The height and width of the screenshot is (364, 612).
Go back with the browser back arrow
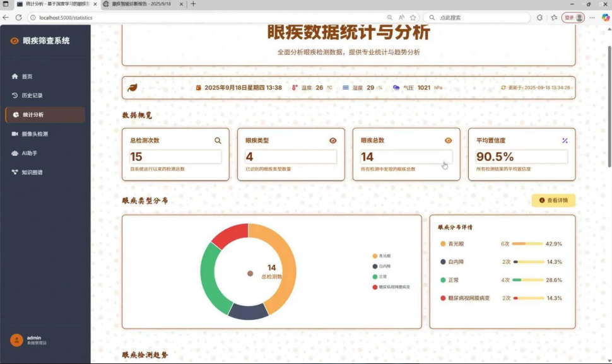tap(6, 18)
